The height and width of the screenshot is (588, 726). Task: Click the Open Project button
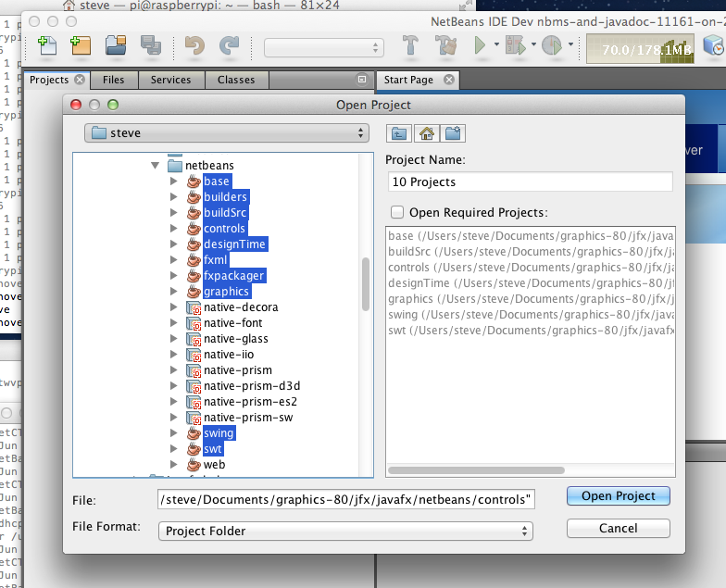[618, 496]
